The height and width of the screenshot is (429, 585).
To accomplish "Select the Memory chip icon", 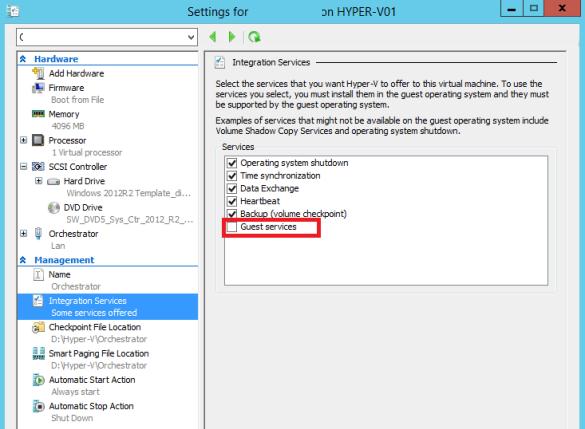I will [38, 114].
